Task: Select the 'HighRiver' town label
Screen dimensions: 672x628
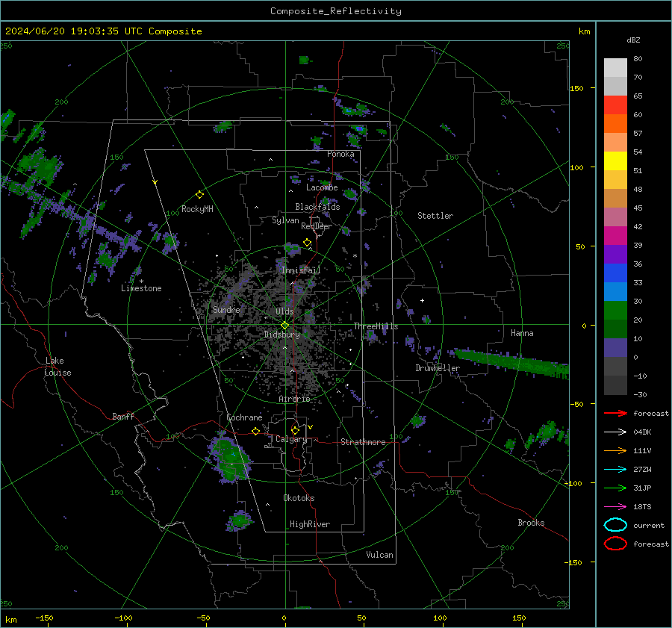Action: (310, 524)
